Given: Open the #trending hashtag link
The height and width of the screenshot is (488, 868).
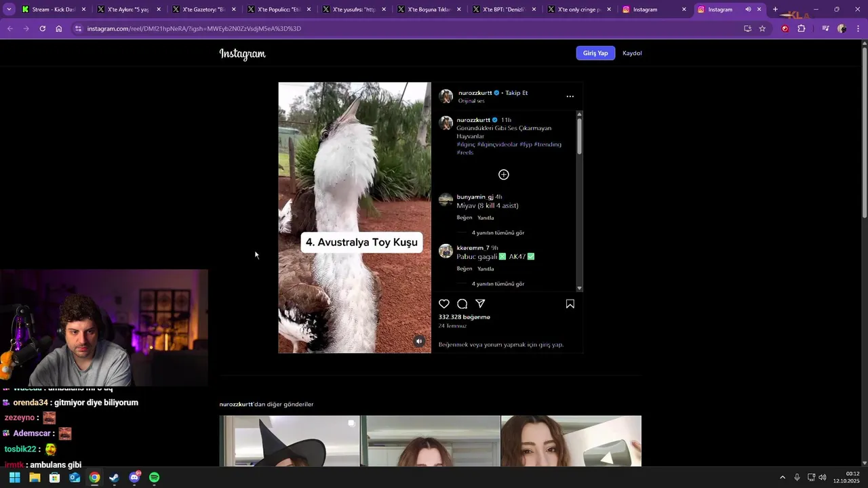Looking at the screenshot, I should click(547, 144).
